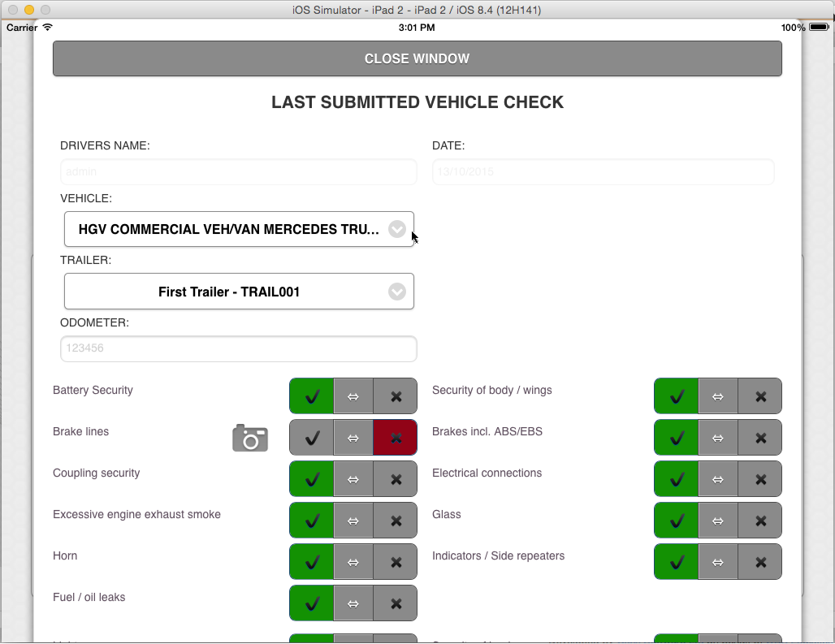Click the Brake lines label
This screenshot has height=644, width=835.
coord(81,432)
